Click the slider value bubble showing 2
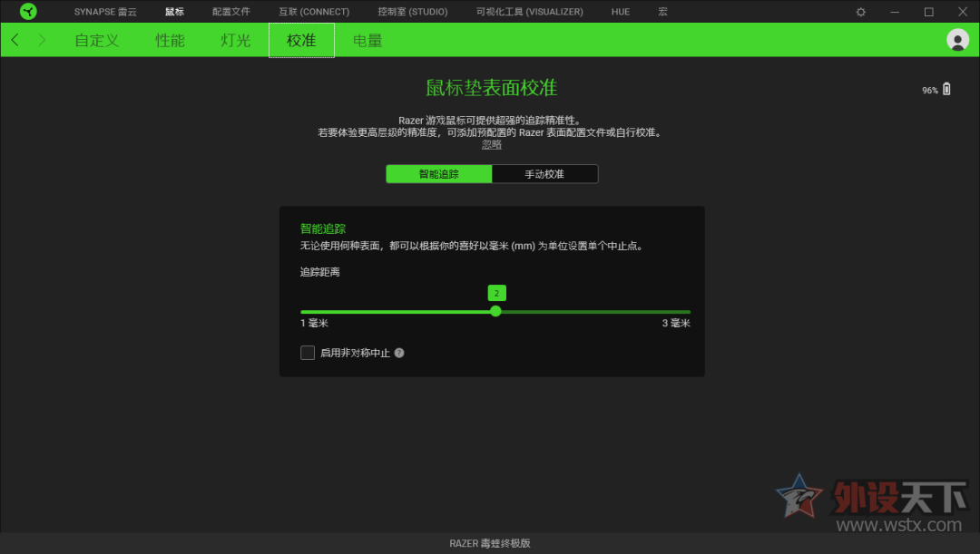The height and width of the screenshot is (554, 980). (x=497, y=293)
